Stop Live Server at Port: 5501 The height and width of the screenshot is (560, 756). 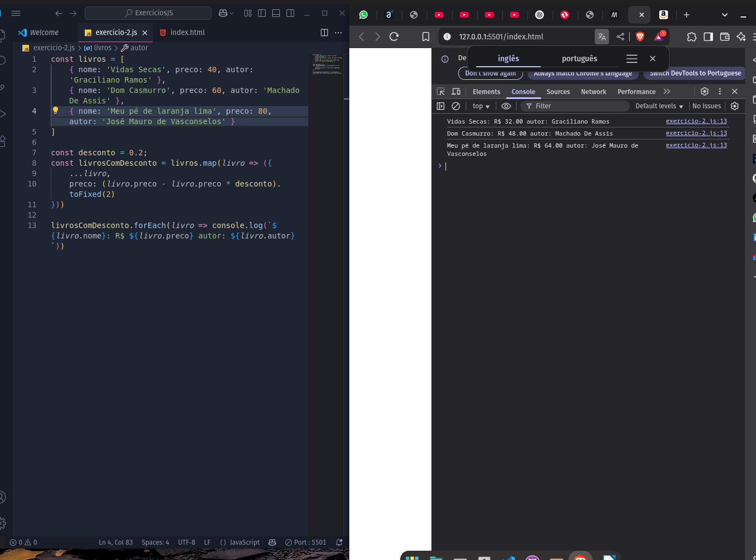click(x=306, y=542)
